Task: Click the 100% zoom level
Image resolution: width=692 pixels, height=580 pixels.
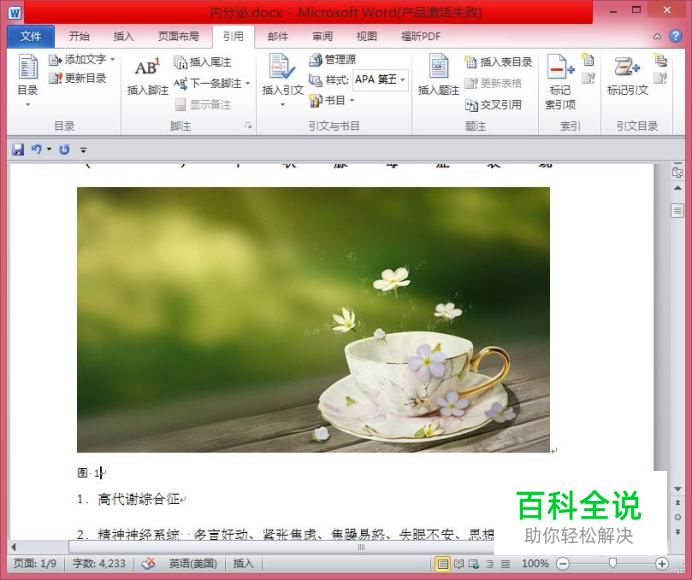Action: click(535, 564)
